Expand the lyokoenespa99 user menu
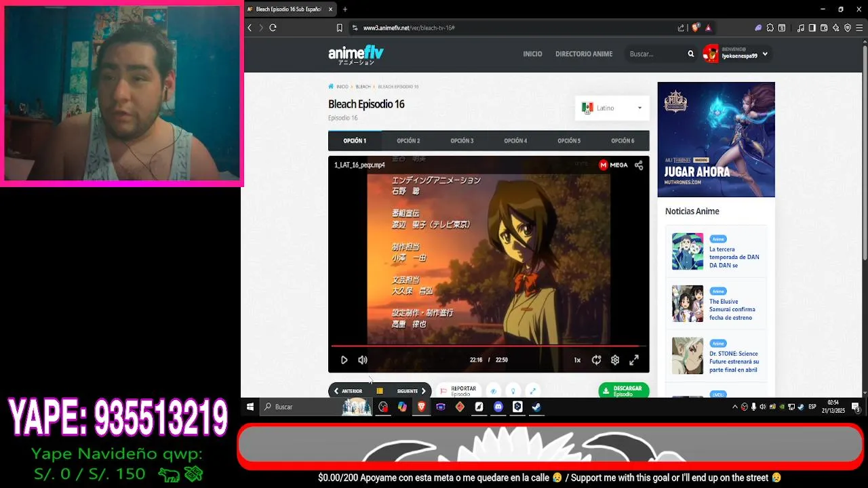Viewport: 868px width, 488px height. coord(736,54)
